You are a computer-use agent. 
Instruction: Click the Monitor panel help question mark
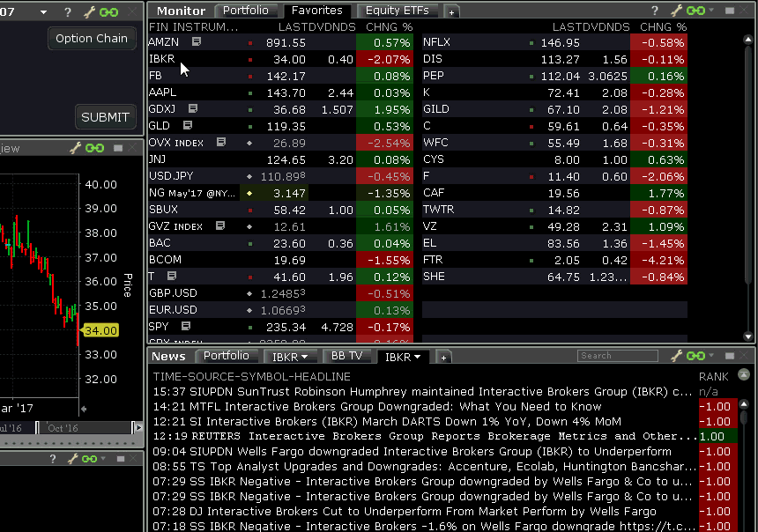[659, 11]
